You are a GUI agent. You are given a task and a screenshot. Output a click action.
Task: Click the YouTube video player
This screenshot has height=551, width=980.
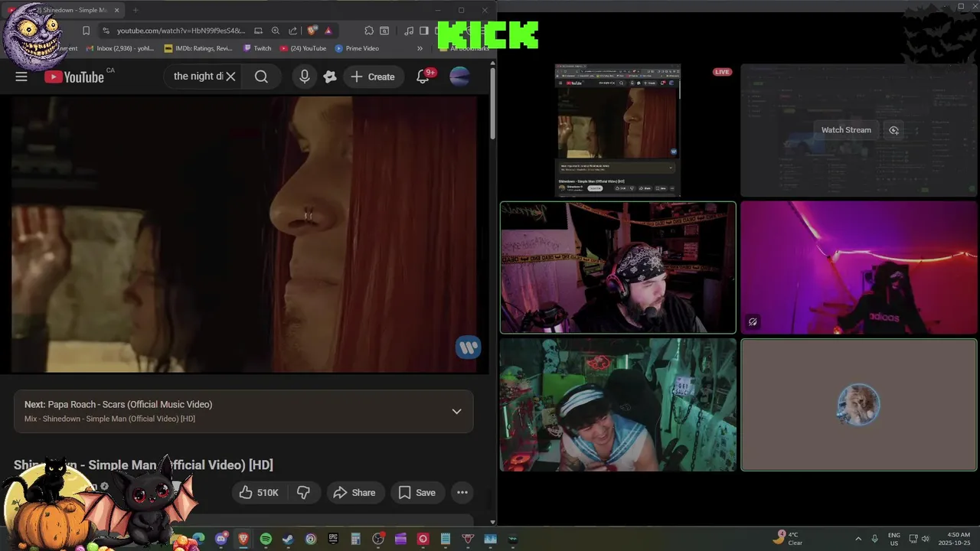click(244, 234)
